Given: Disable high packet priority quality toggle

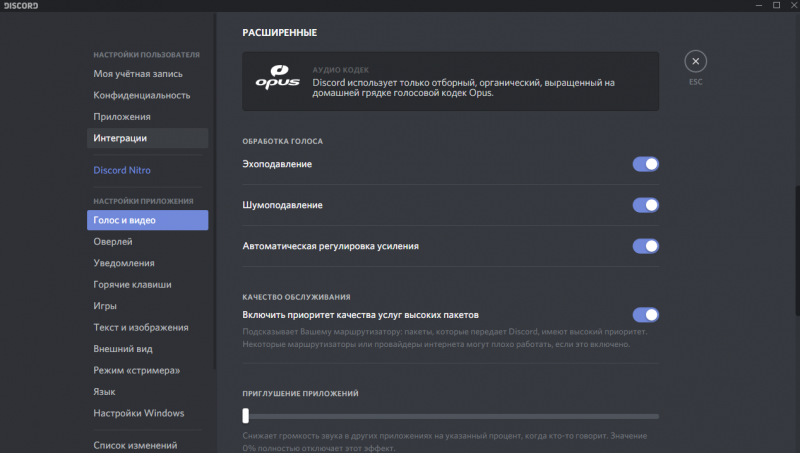Looking at the screenshot, I should click(x=646, y=315).
